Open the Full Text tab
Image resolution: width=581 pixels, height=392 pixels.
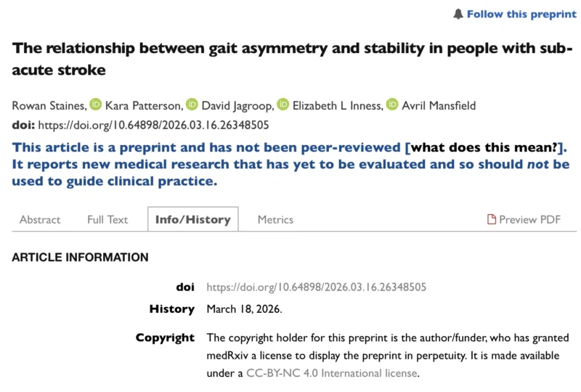point(107,219)
